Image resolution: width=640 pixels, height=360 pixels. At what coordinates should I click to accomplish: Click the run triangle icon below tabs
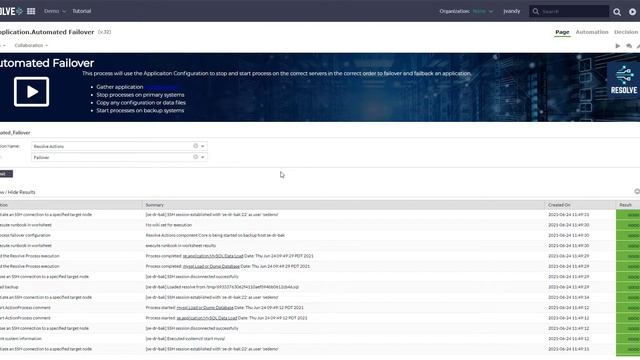pos(618,46)
